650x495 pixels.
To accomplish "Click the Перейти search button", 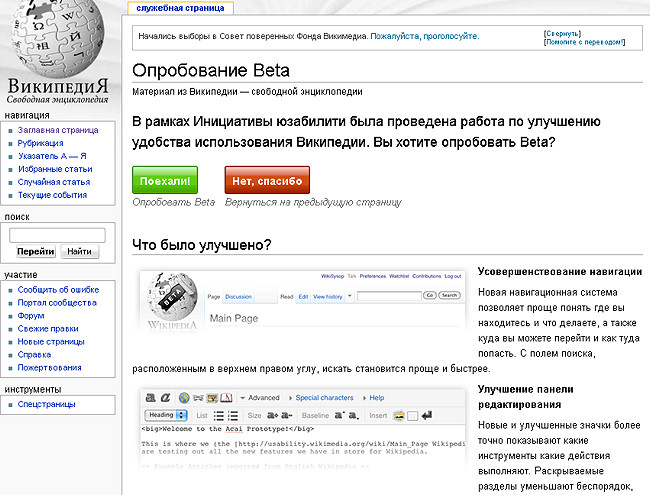I will 36,252.
